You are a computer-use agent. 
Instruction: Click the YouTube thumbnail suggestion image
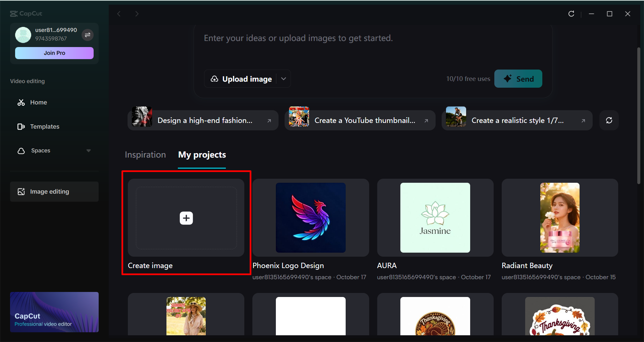tap(299, 117)
